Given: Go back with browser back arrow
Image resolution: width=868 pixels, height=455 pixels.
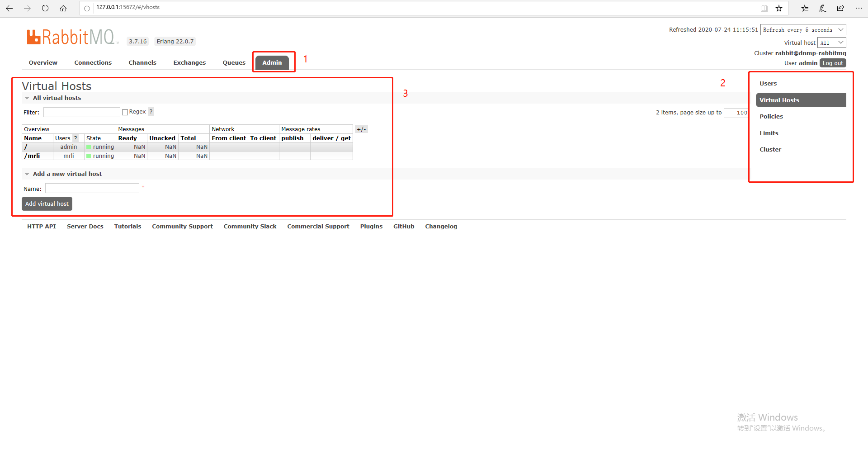Looking at the screenshot, I should (x=9, y=8).
